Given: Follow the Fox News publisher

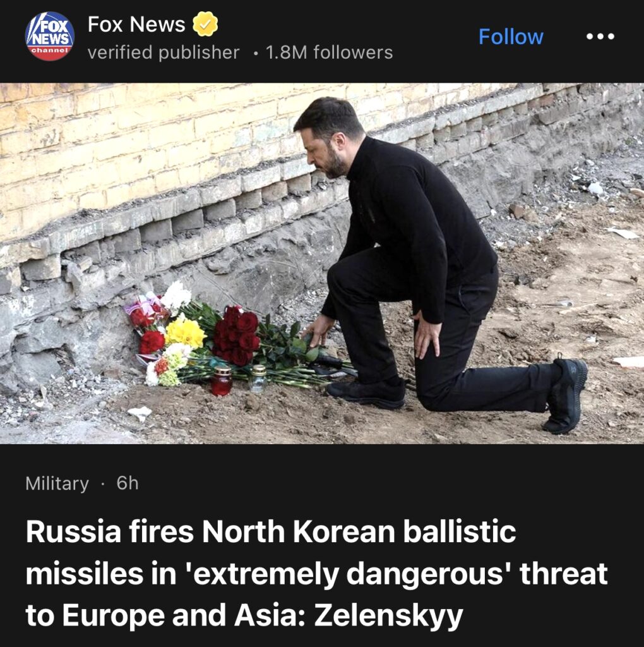Looking at the screenshot, I should (x=511, y=37).
